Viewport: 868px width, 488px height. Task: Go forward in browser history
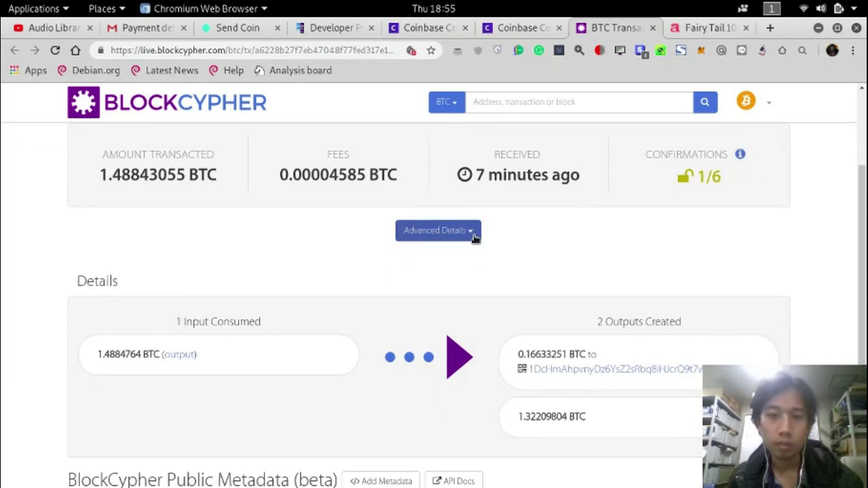pyautogui.click(x=35, y=50)
